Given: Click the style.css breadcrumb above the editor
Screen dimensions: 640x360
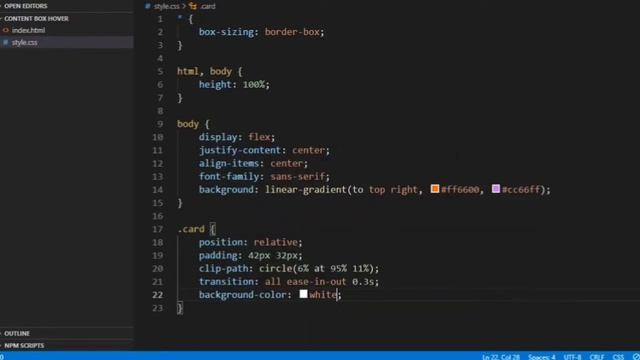Looking at the screenshot, I should pos(166,6).
